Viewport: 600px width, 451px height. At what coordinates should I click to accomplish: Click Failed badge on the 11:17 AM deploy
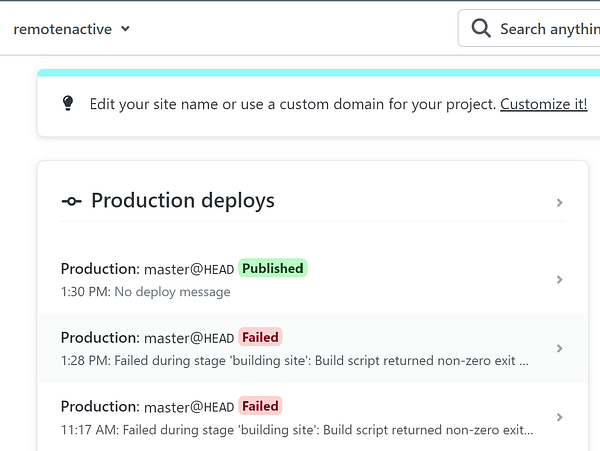click(260, 406)
